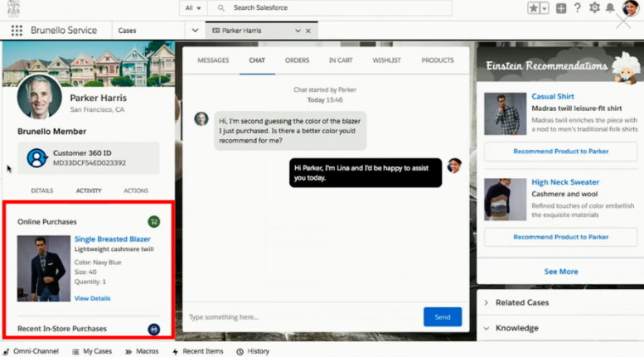Open the Help question mark icon
Screen dimensions: 644x357
point(578,7)
